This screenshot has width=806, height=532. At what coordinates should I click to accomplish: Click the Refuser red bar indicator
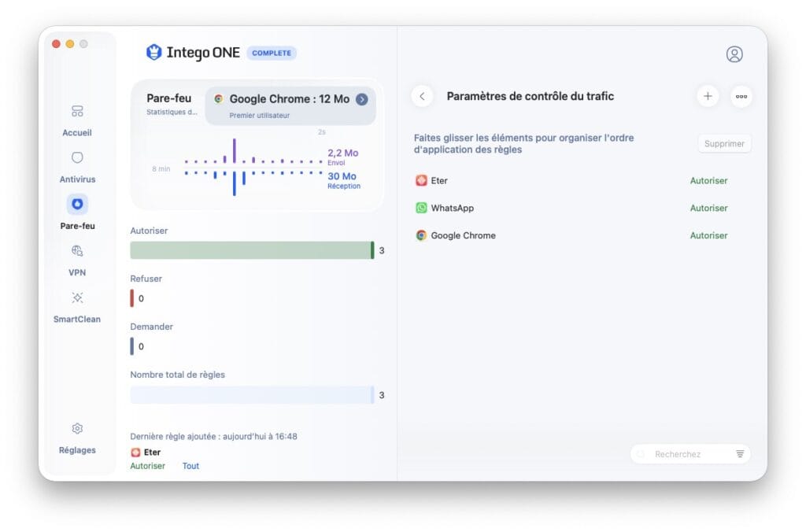point(132,298)
